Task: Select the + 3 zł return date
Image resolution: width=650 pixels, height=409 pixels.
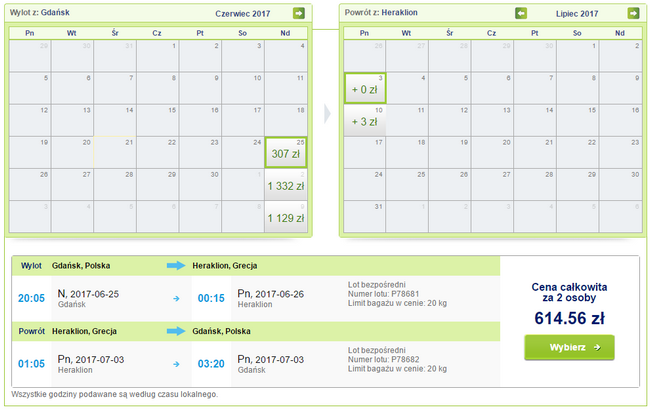Action: click(x=364, y=120)
